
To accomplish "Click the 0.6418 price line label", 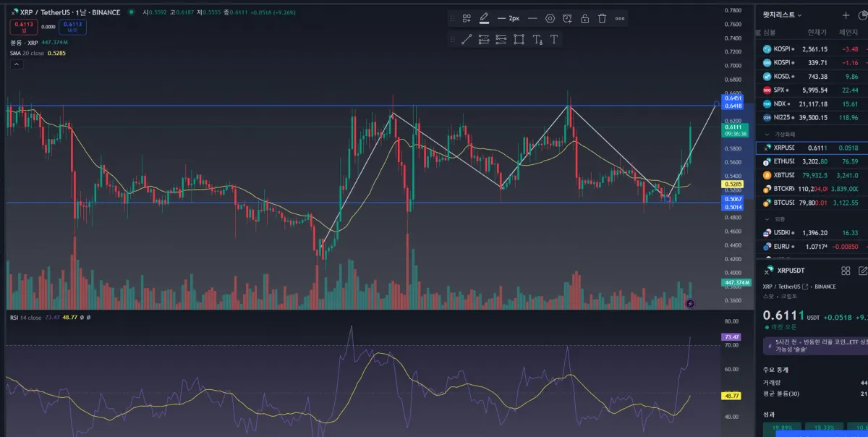I will coord(732,106).
